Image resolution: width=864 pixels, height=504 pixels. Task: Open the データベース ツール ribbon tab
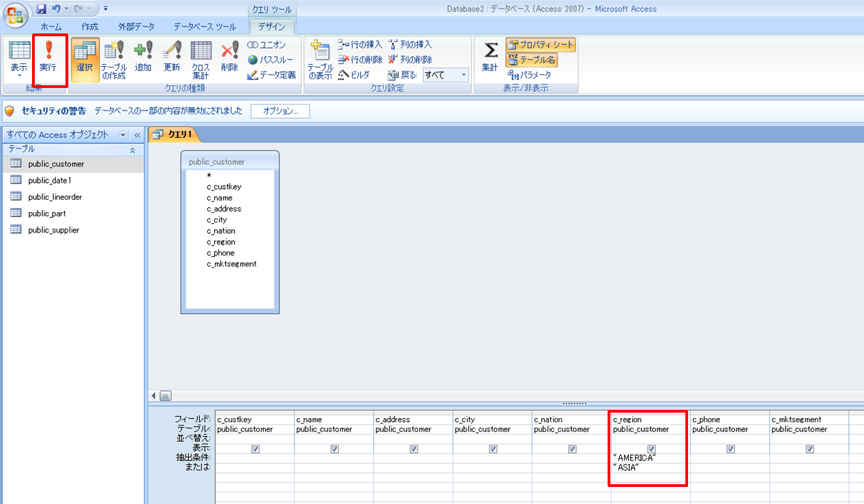pyautogui.click(x=205, y=27)
